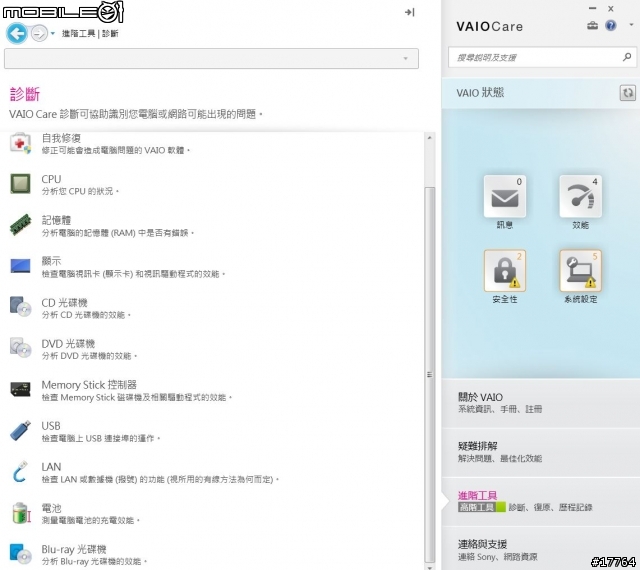Go back with the blue back arrow
Image resolution: width=640 pixels, height=570 pixels.
[17, 33]
